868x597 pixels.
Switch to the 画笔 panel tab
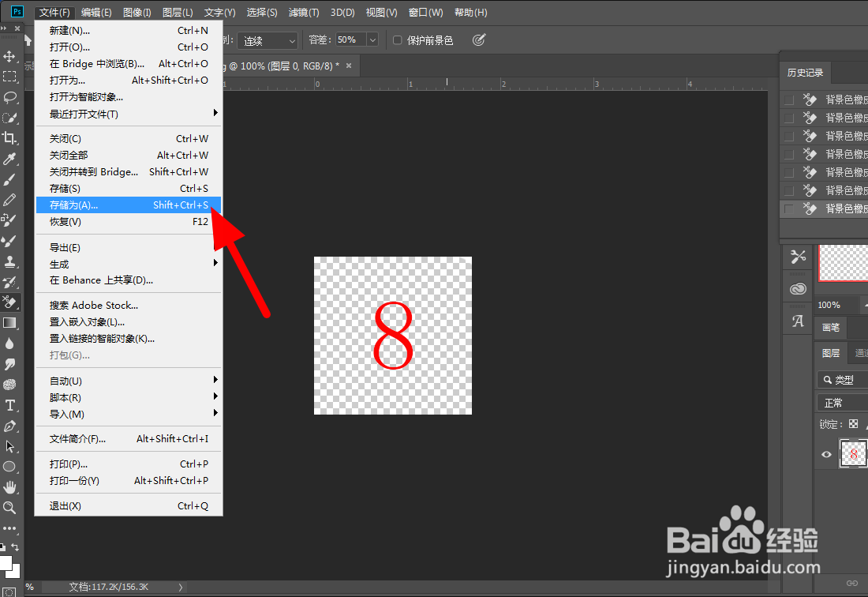[x=830, y=327]
